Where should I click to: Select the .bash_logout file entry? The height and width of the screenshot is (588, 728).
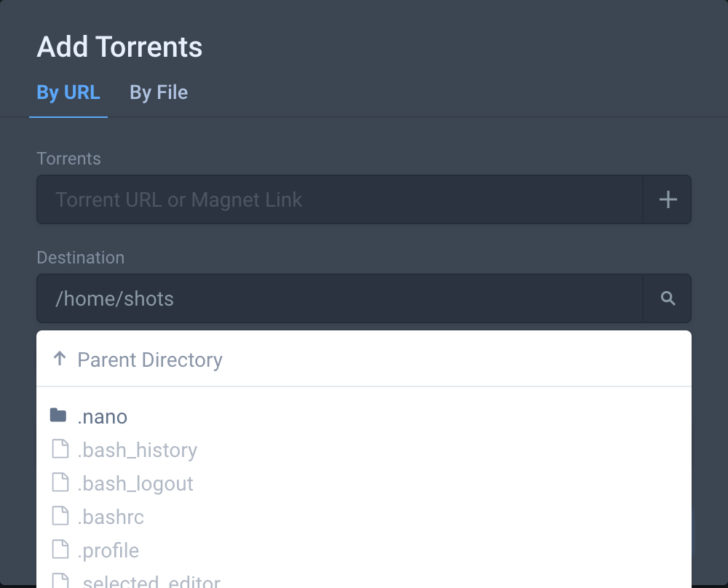135,484
